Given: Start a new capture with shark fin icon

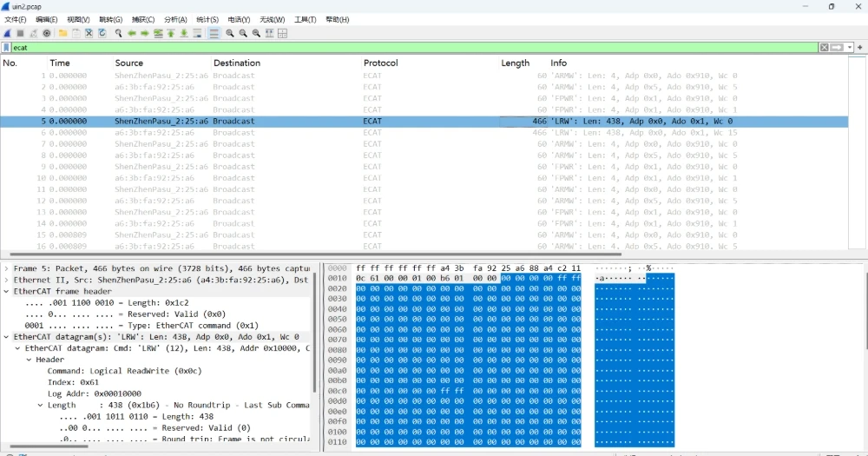Looking at the screenshot, I should (x=8, y=33).
